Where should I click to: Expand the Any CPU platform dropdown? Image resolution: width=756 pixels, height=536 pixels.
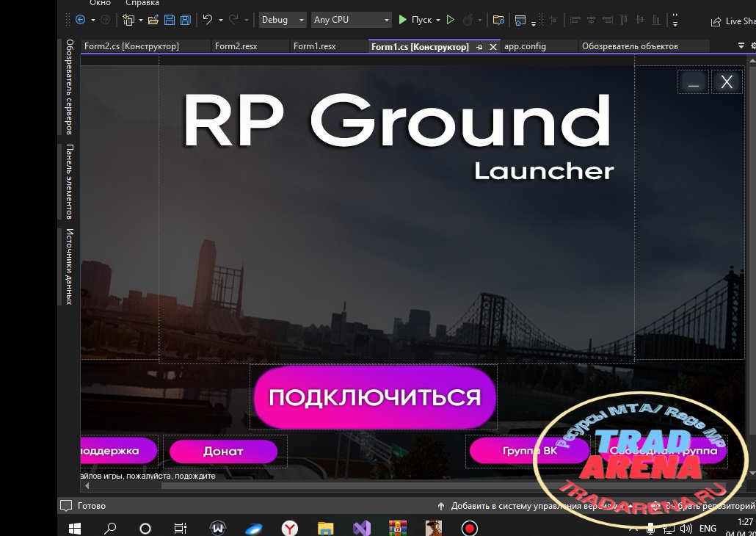(351, 20)
